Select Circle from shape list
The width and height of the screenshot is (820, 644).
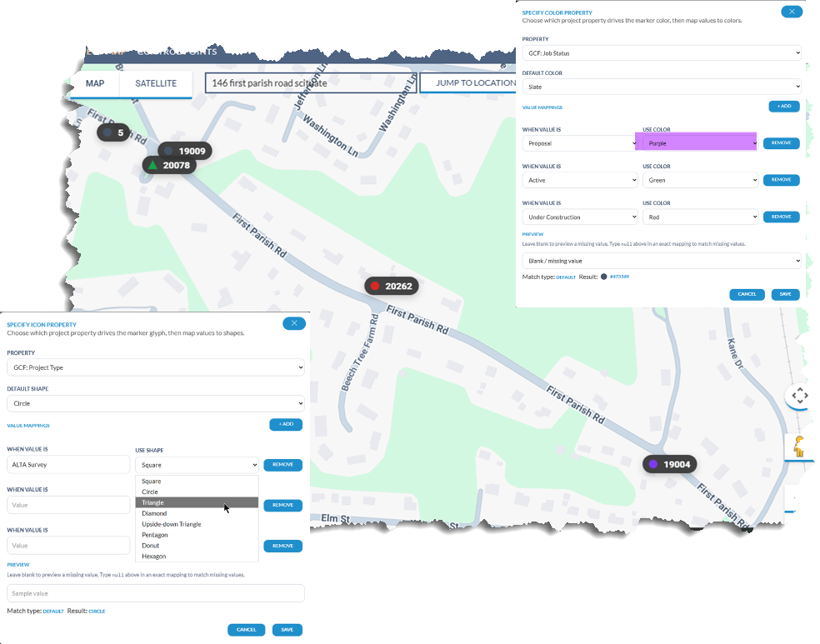(x=197, y=492)
